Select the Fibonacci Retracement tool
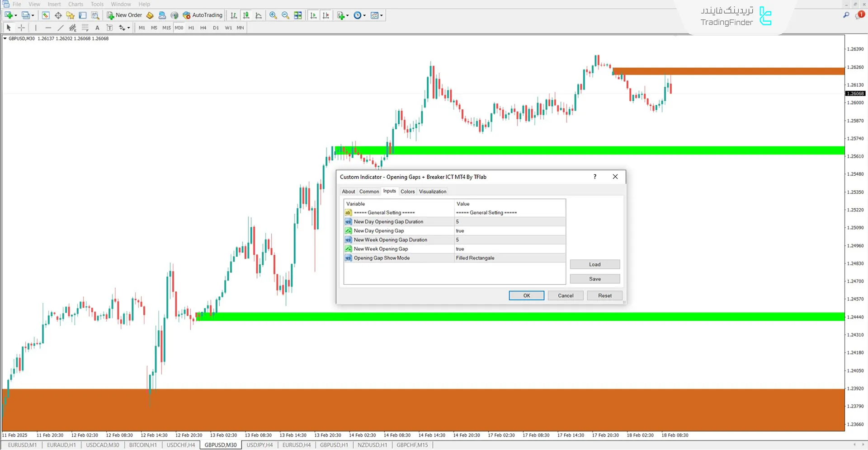 point(85,28)
